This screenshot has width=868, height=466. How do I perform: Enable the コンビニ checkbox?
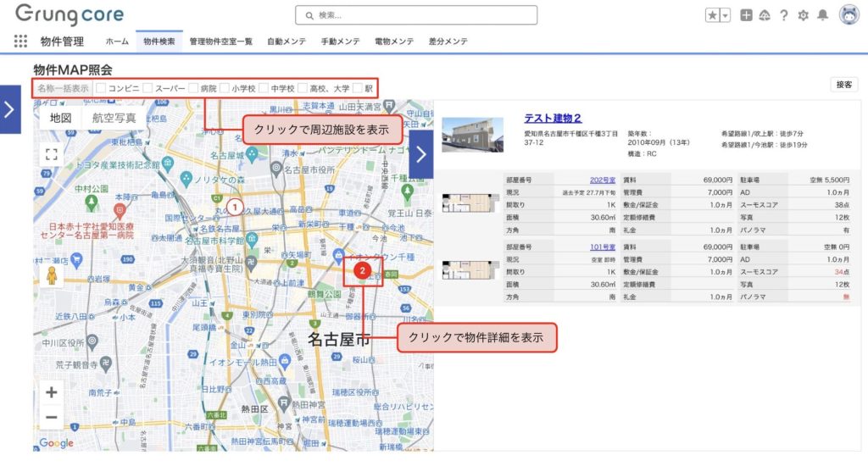pos(101,87)
